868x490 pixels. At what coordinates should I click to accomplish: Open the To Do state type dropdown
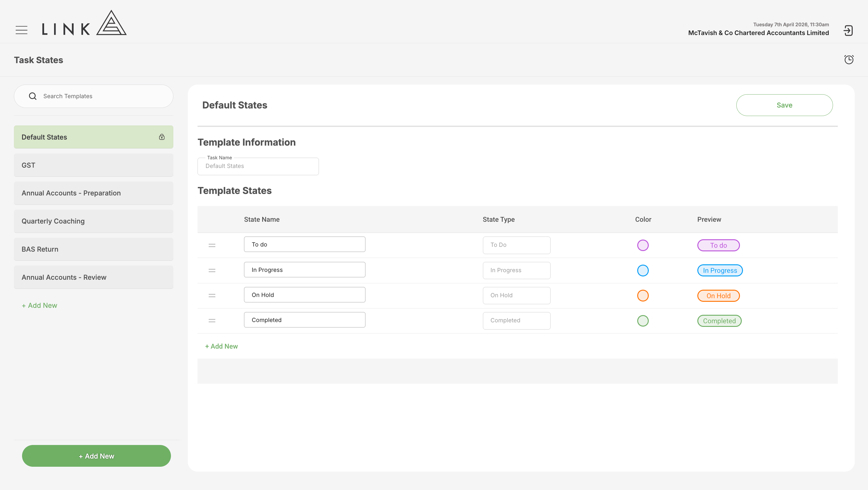[516, 245]
